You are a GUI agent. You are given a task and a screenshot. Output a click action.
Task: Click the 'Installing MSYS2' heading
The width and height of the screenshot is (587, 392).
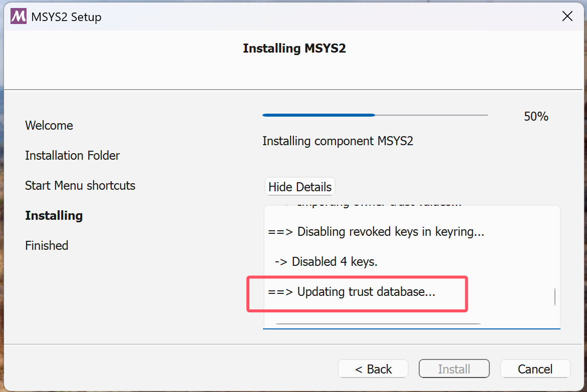[x=294, y=48]
